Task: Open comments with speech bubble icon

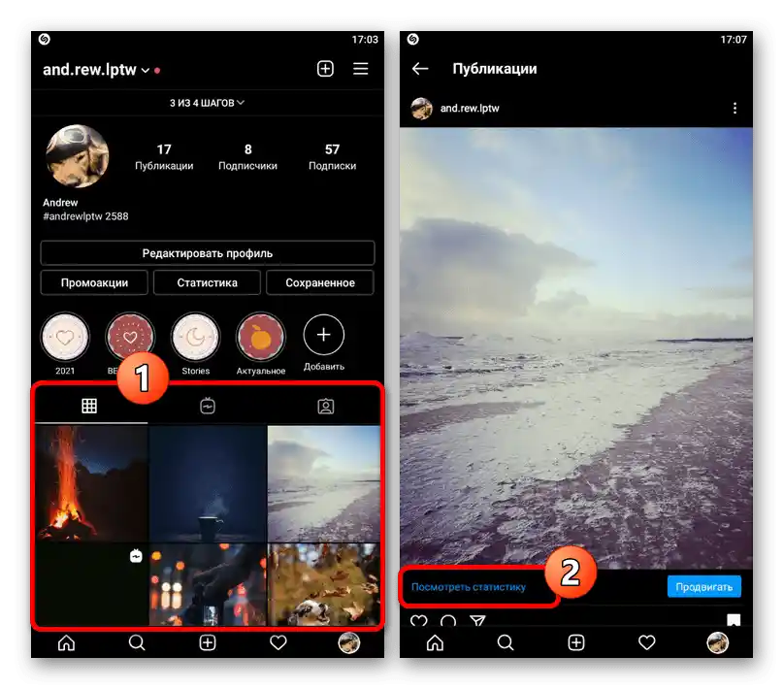Action: (x=448, y=620)
